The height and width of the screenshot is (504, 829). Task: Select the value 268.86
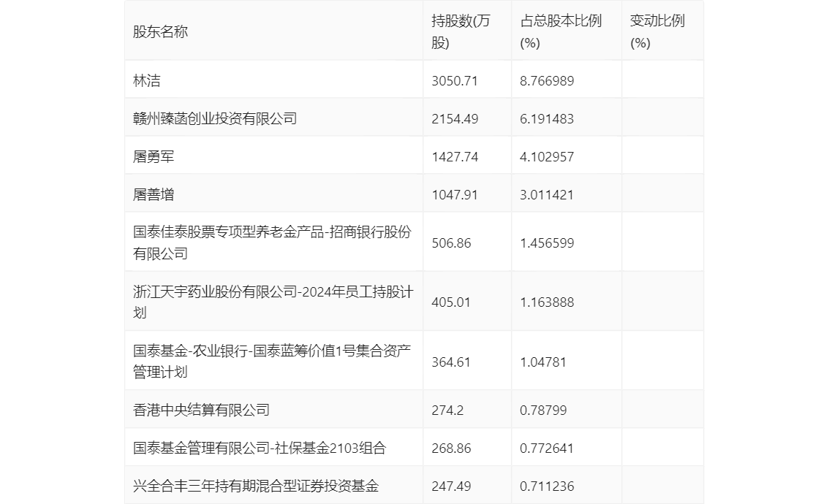(x=451, y=448)
